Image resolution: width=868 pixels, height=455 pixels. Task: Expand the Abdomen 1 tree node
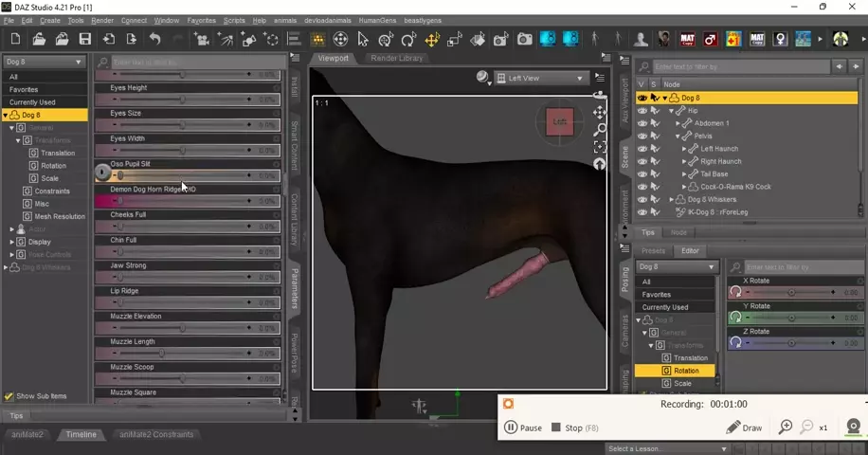point(678,123)
